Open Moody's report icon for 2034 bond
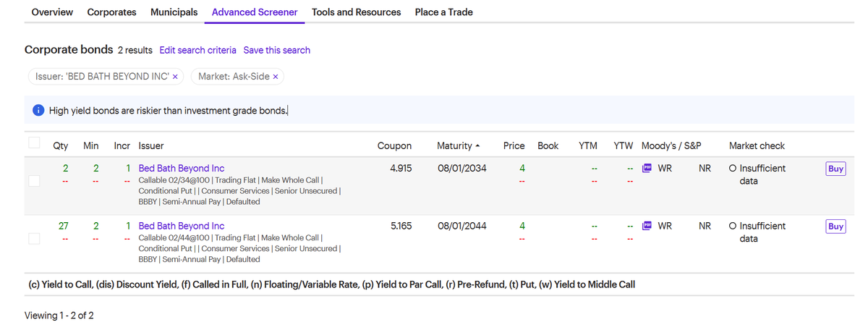The image size is (868, 330). coord(647,168)
